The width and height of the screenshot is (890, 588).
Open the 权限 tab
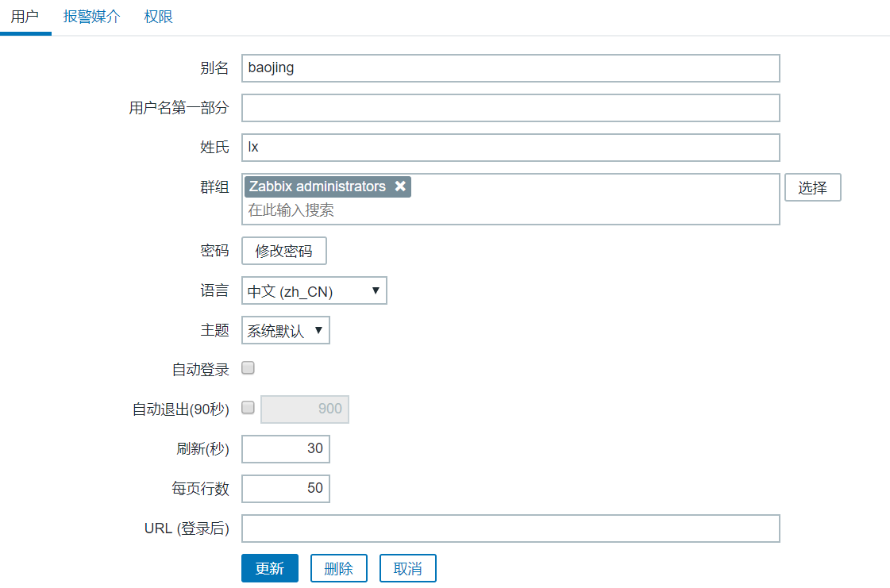tap(159, 17)
